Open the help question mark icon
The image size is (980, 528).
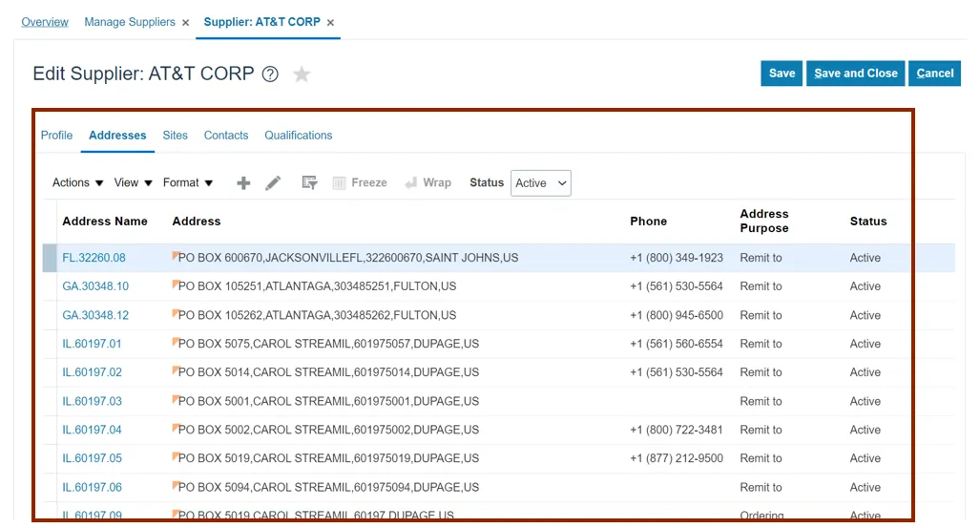[270, 74]
